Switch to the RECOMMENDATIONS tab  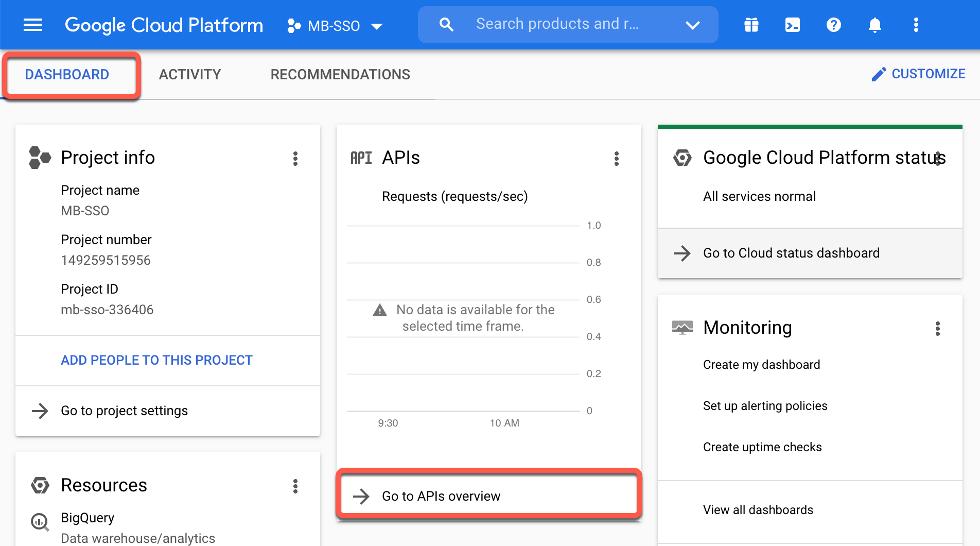click(340, 75)
